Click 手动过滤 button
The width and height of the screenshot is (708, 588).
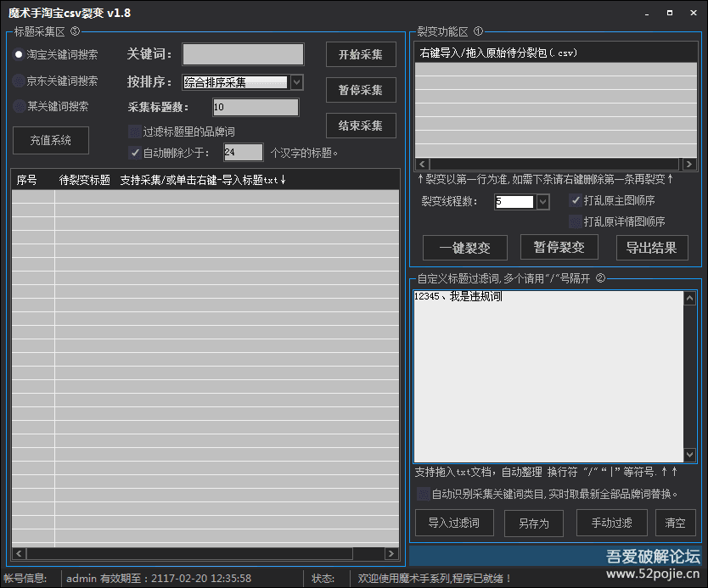[x=612, y=523]
